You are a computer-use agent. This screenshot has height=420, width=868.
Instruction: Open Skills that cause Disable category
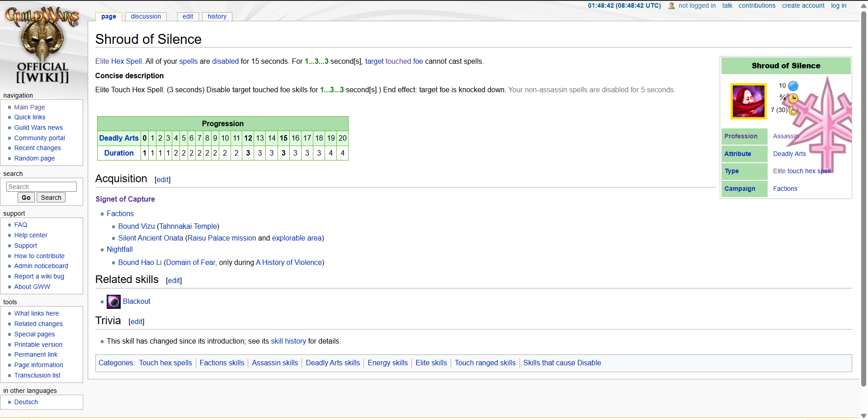562,363
